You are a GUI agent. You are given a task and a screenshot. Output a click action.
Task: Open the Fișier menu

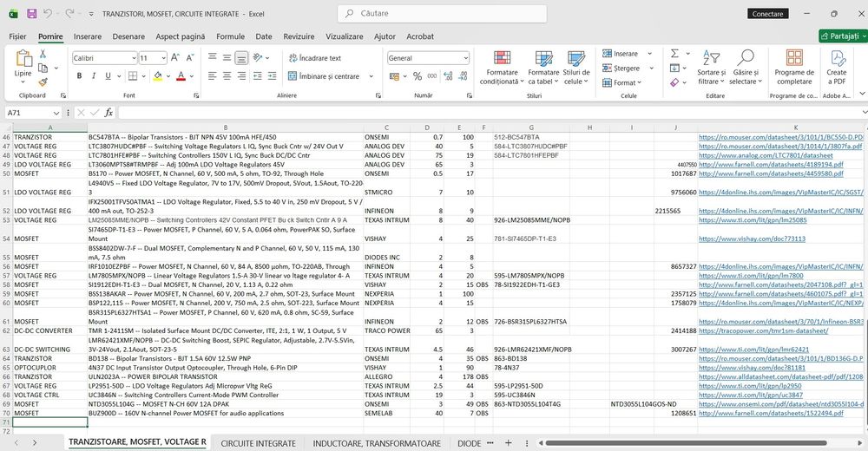point(17,36)
